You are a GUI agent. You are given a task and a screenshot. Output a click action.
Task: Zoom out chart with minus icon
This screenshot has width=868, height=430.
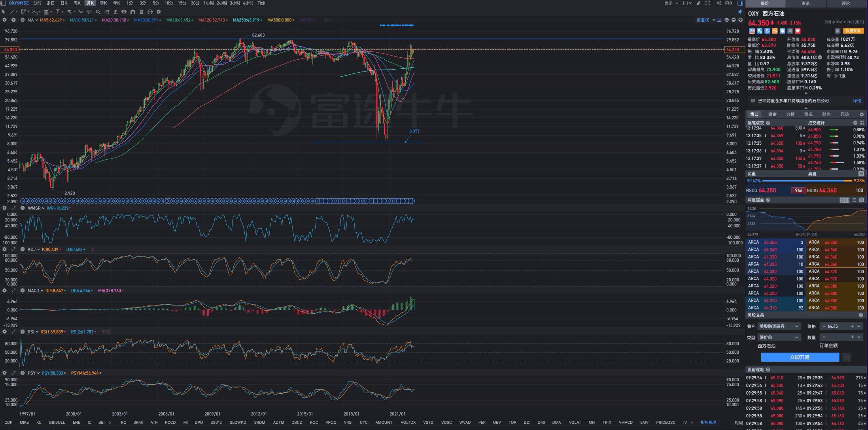point(734,20)
